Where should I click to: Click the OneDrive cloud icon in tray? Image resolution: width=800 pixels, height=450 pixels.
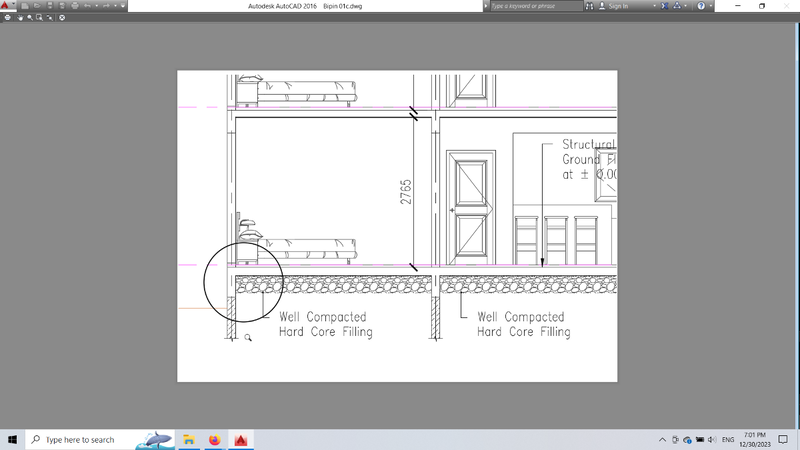[687, 440]
